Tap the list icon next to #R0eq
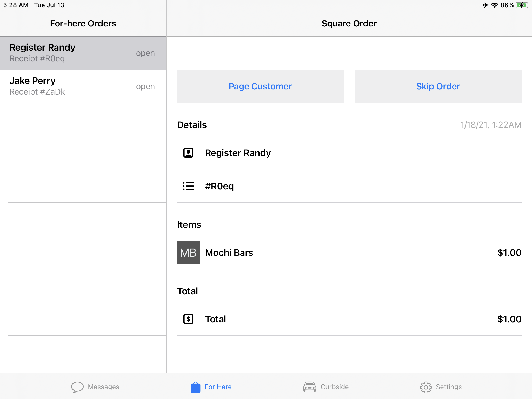This screenshot has height=399, width=532. coord(188,186)
